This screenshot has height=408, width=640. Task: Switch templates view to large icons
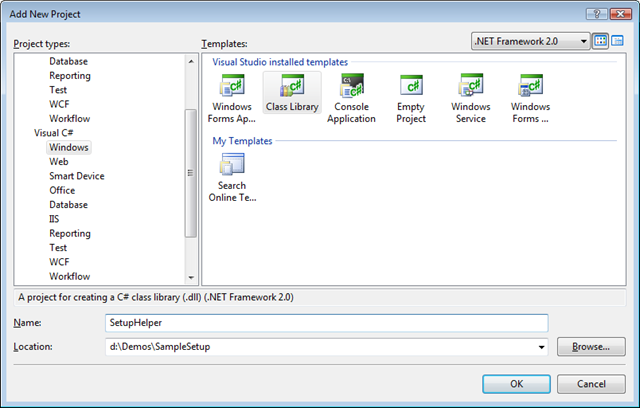[600, 41]
